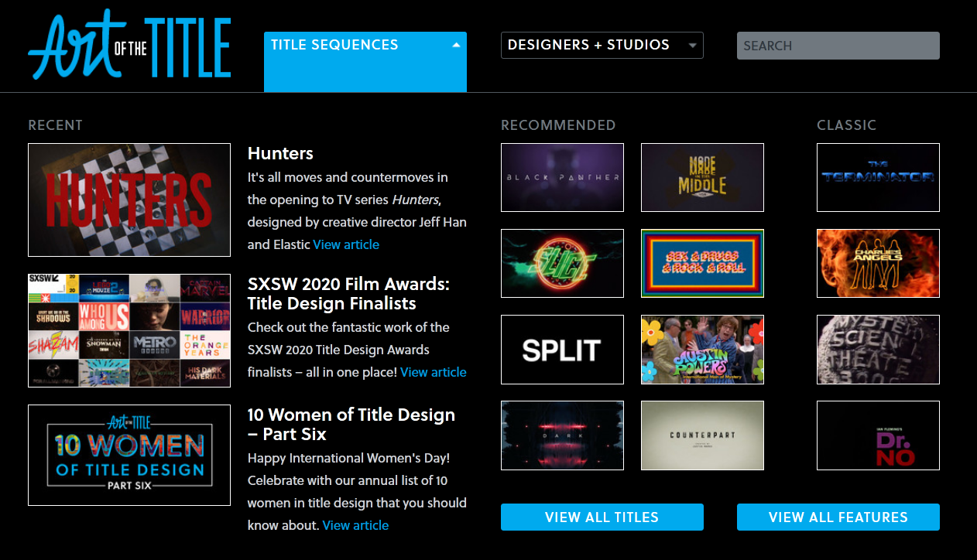Click View article link for SXSW finalists
977x560 pixels.
coord(434,372)
